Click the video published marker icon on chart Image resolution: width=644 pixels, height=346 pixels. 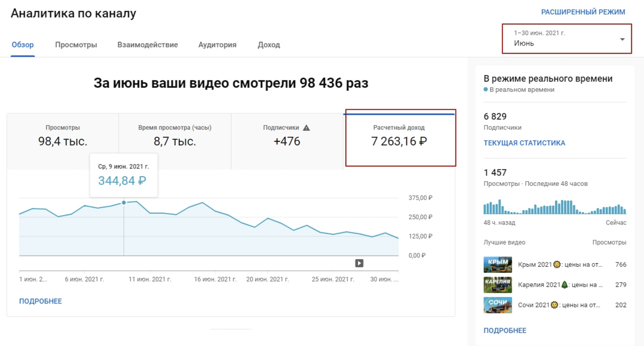point(359,263)
